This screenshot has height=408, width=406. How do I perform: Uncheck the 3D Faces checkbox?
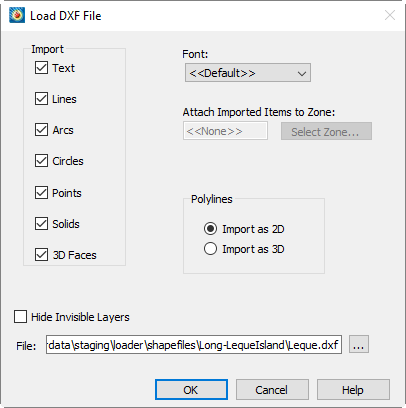point(41,255)
